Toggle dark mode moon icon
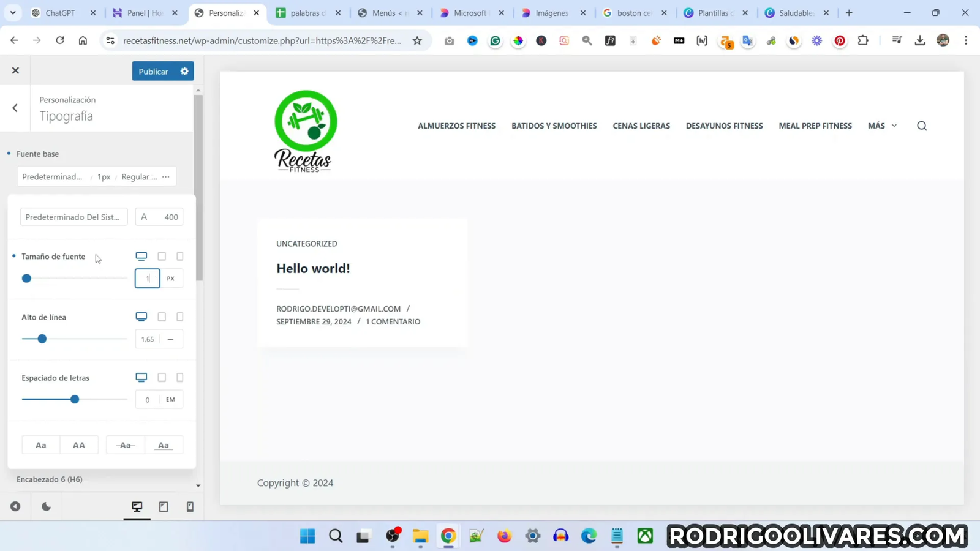Viewport: 980px width, 551px height. click(46, 506)
